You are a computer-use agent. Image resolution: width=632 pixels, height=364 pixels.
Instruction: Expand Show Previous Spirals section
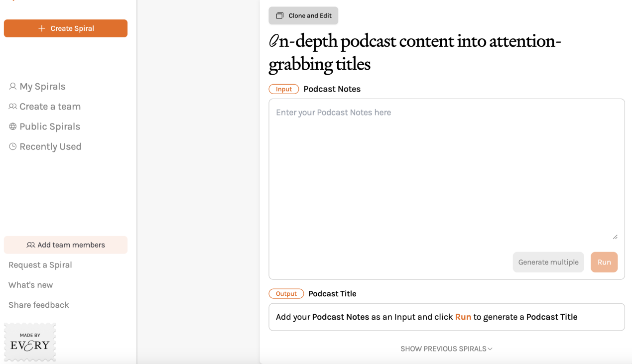coord(443,349)
